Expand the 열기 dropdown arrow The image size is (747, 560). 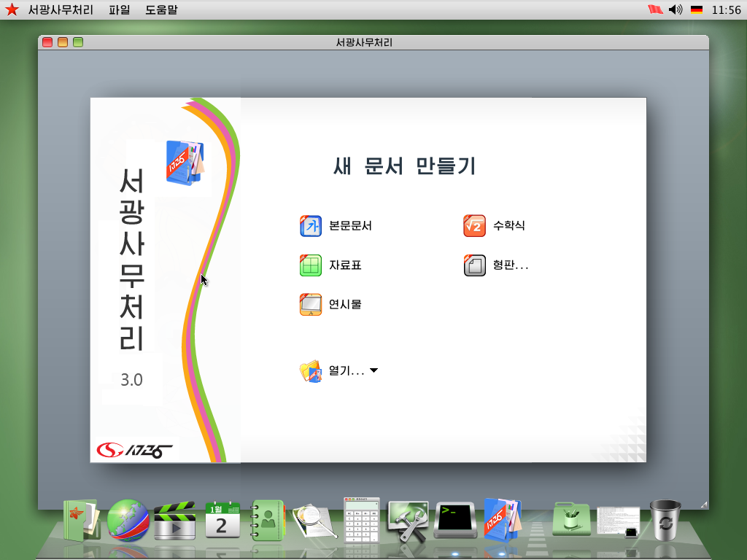374,370
